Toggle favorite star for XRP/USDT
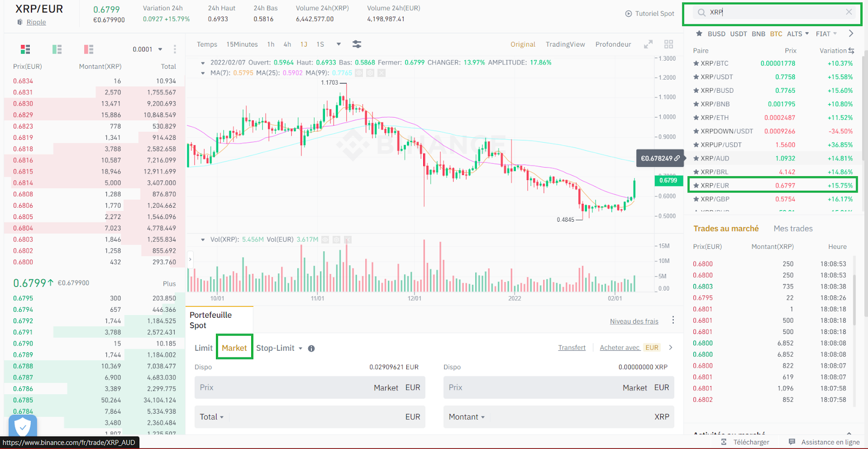 [696, 77]
